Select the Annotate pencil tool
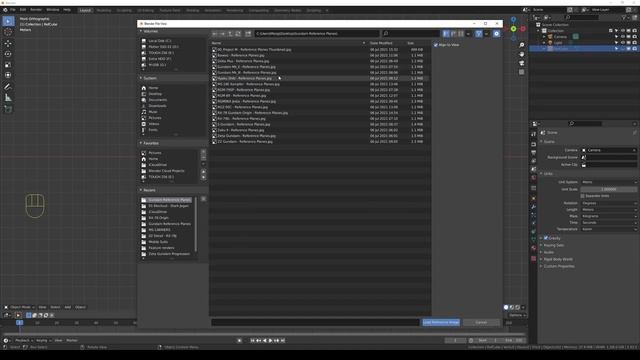The image size is (640, 360). [x=8, y=87]
